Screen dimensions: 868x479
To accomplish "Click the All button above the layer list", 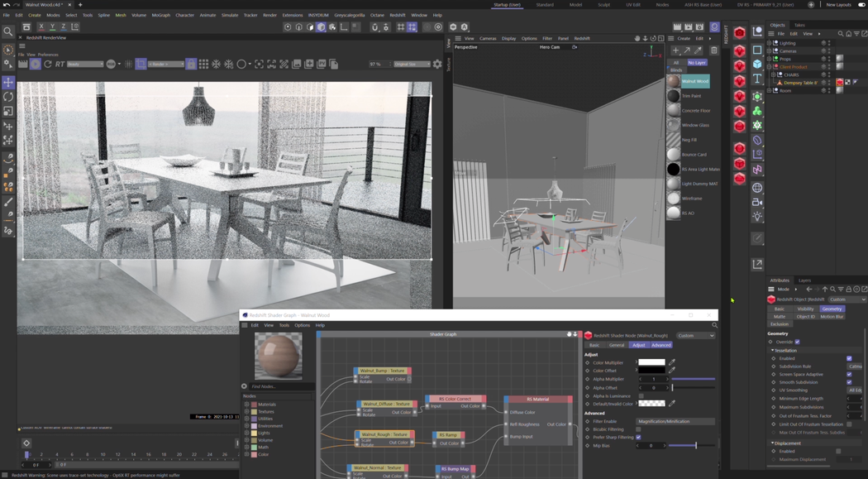I will pyautogui.click(x=675, y=63).
